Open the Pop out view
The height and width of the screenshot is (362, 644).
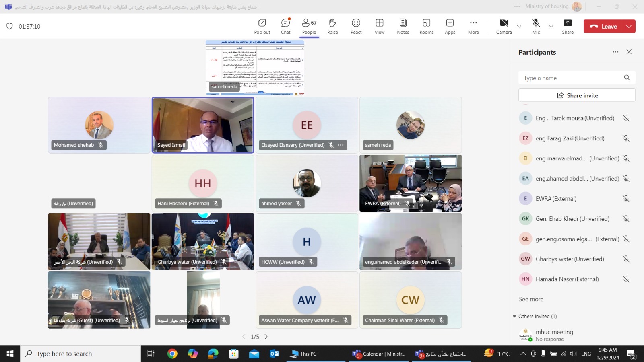click(262, 27)
